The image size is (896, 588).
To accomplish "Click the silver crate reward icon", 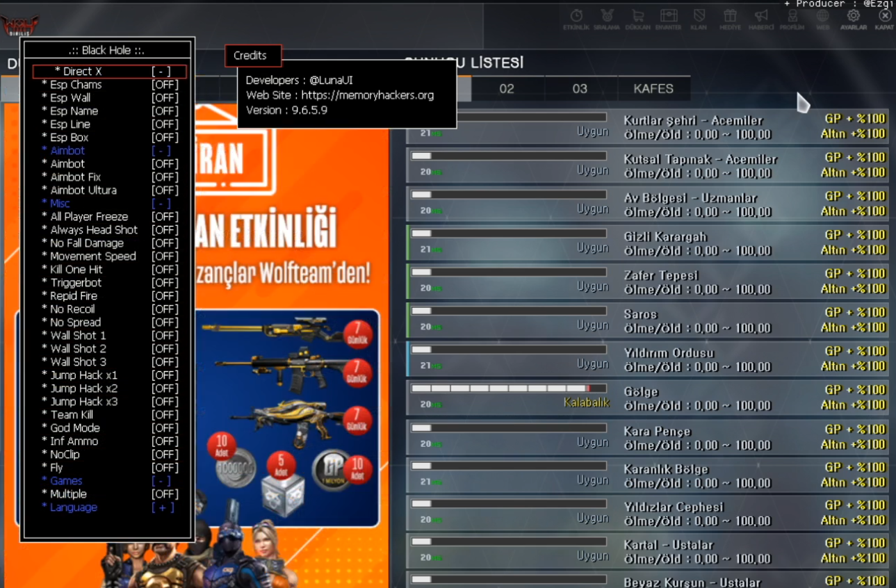I will (x=283, y=494).
